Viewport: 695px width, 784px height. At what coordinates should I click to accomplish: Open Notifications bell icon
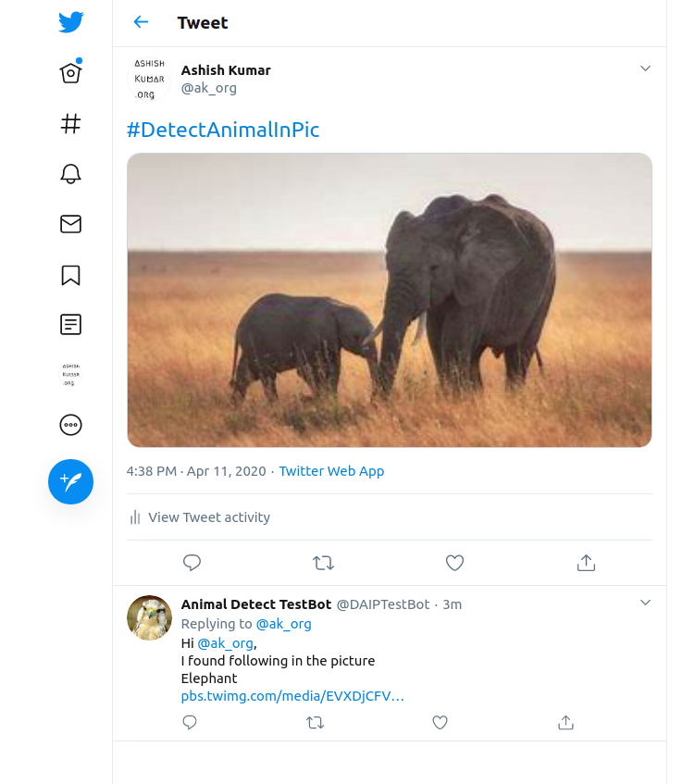pyautogui.click(x=70, y=174)
